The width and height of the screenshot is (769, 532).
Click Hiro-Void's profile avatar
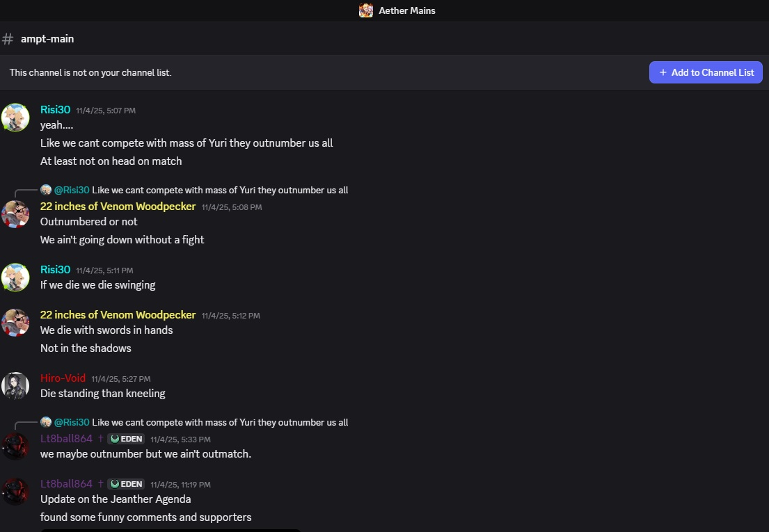click(15, 385)
